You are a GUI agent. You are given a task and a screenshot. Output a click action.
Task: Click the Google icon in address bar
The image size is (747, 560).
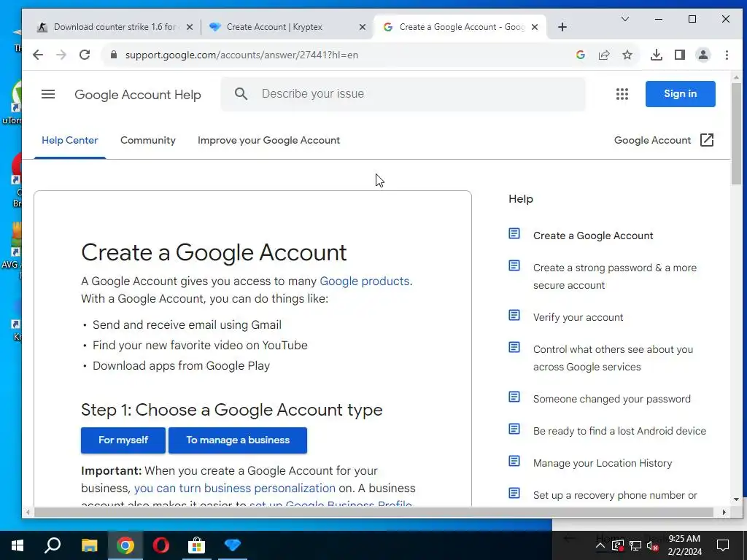[580, 55]
